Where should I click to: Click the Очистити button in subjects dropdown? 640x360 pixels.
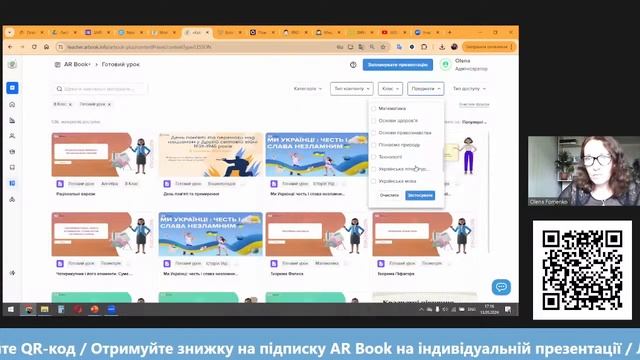tap(389, 196)
